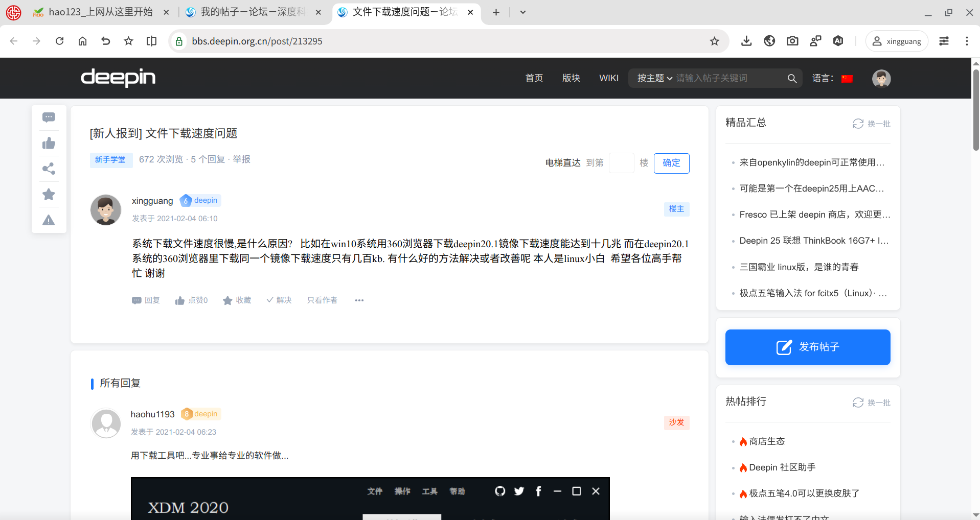
Task: Open the language flag selector
Action: pos(847,78)
